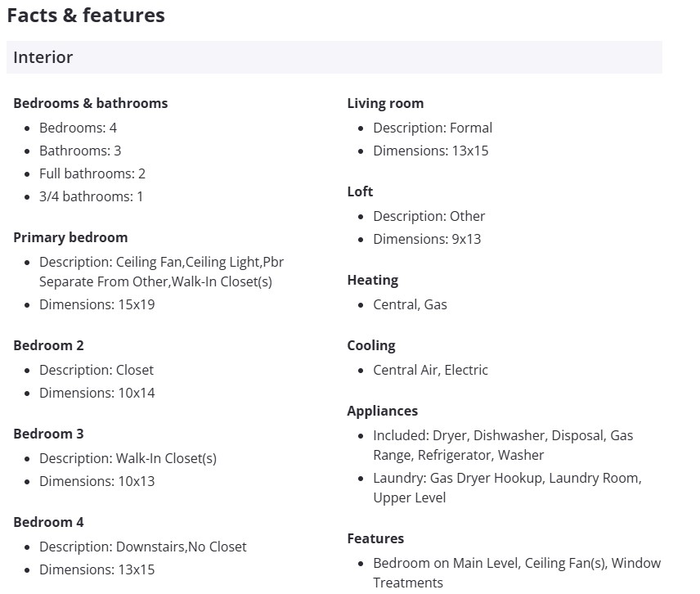Click Bedroom 4 Description: Downstairs,No Closet

pyautogui.click(x=142, y=547)
